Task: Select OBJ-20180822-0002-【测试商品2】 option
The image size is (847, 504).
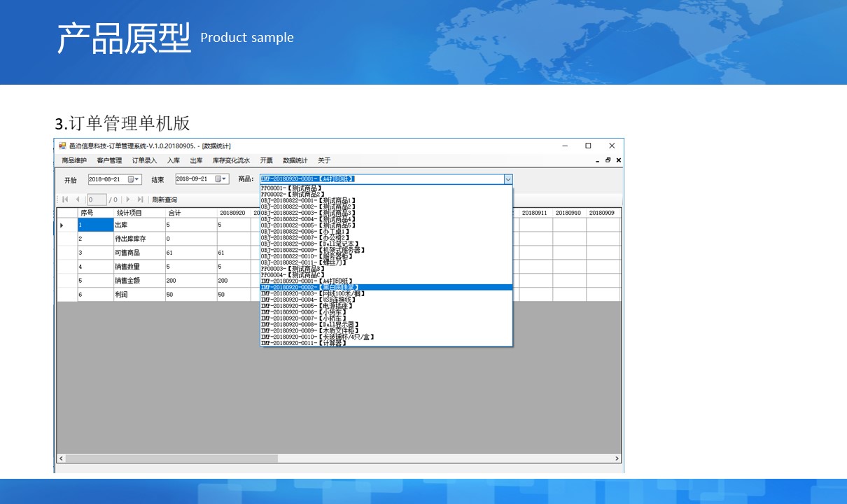Action: (x=386, y=206)
